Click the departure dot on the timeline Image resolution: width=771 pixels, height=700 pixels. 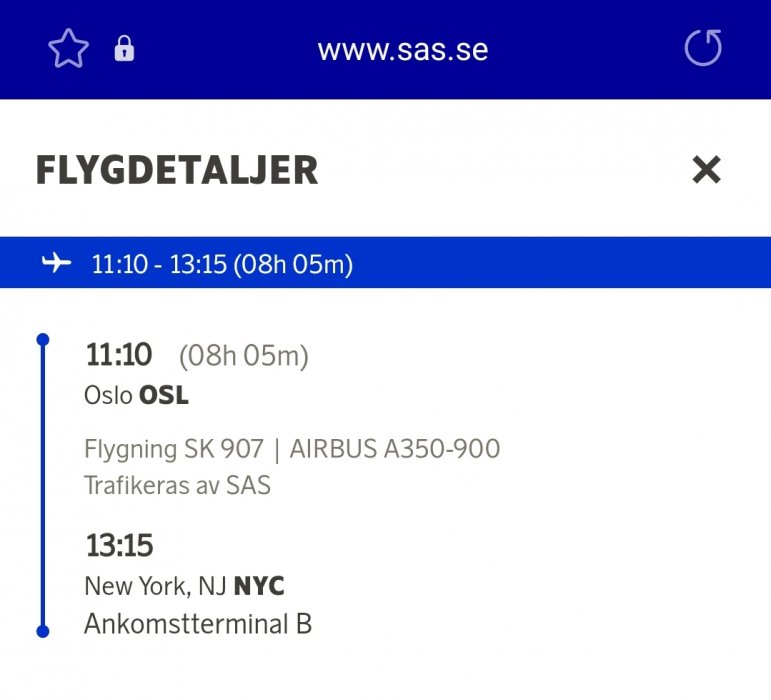(x=42, y=340)
